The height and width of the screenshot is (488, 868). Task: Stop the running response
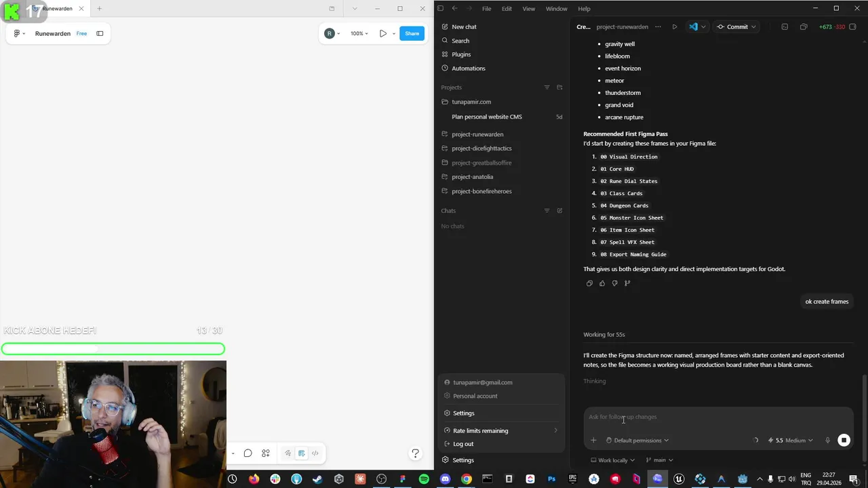(844, 441)
